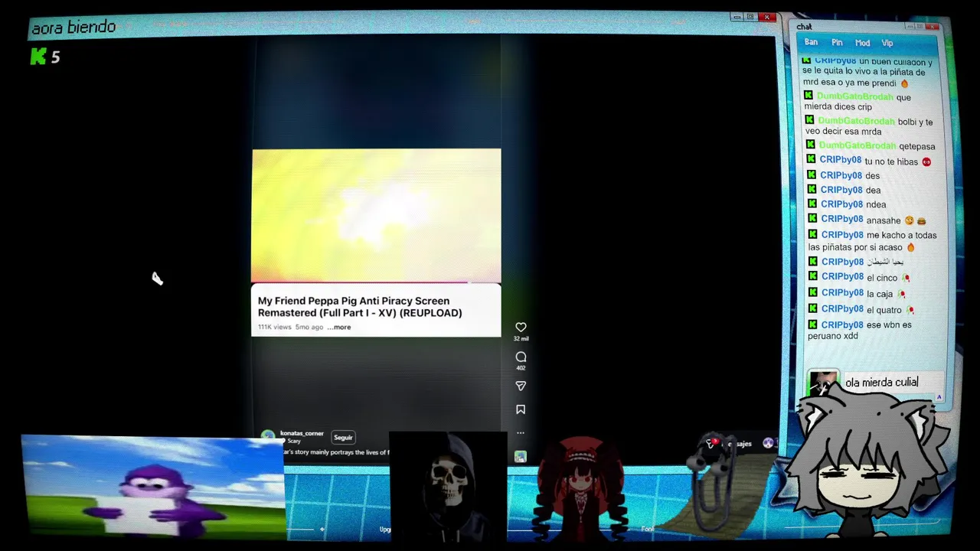
Task: Close the chat window
Action: pos(933,27)
